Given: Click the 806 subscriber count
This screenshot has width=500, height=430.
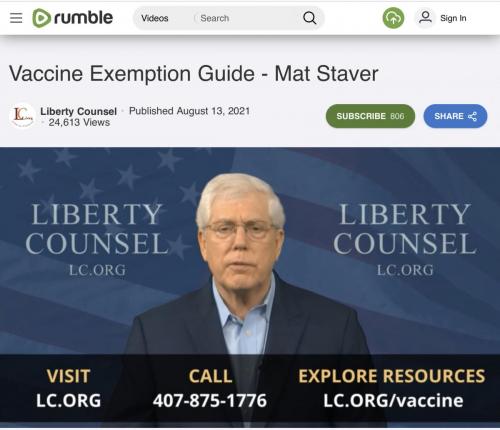Looking at the screenshot, I should pos(397,116).
